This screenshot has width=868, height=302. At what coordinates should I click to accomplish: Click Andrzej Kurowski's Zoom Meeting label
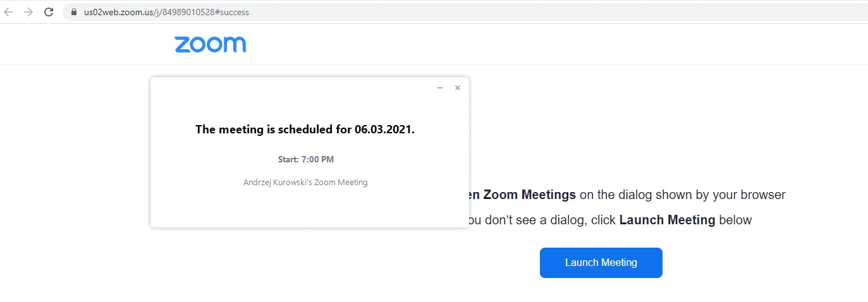click(305, 183)
